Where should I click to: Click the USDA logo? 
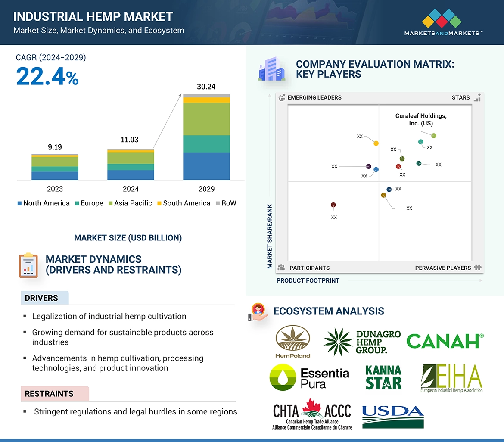point(393,416)
